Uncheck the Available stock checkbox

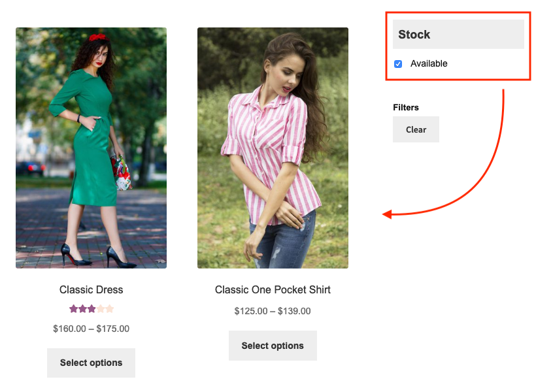click(x=398, y=64)
